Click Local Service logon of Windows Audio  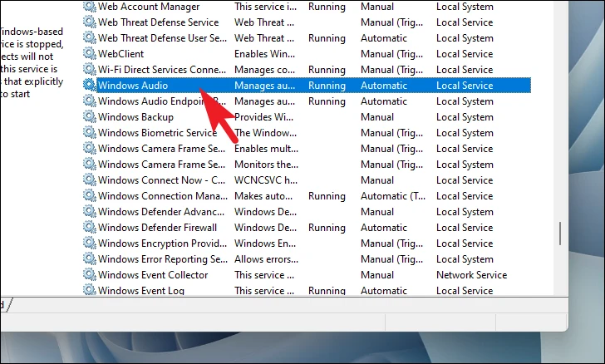(x=465, y=86)
